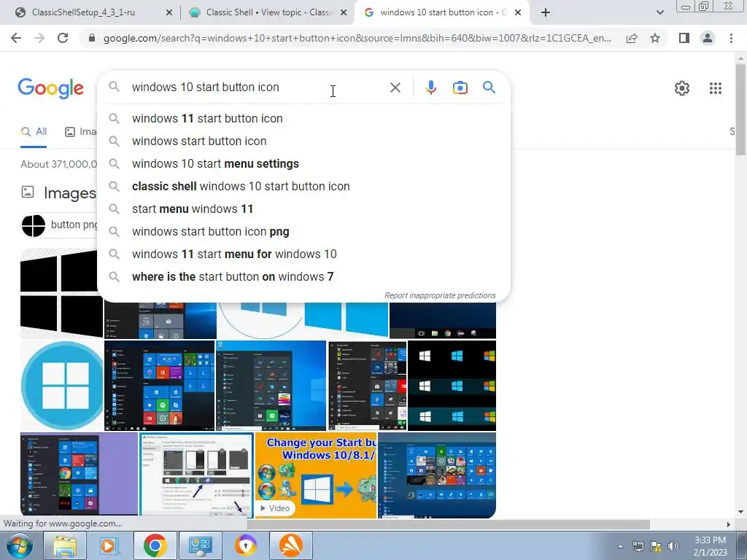
Task: Open the blue circle Windows logo thumbnail
Action: click(62, 386)
